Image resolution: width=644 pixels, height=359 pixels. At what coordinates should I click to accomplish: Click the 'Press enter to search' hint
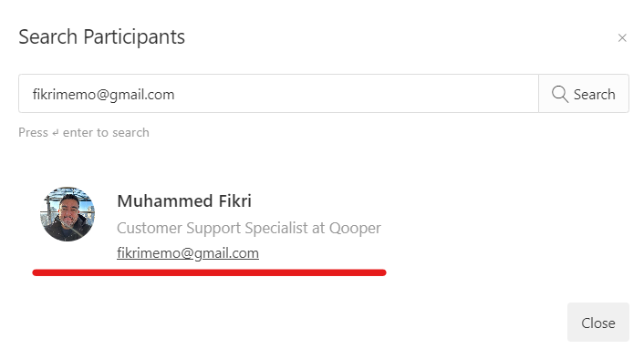point(84,132)
